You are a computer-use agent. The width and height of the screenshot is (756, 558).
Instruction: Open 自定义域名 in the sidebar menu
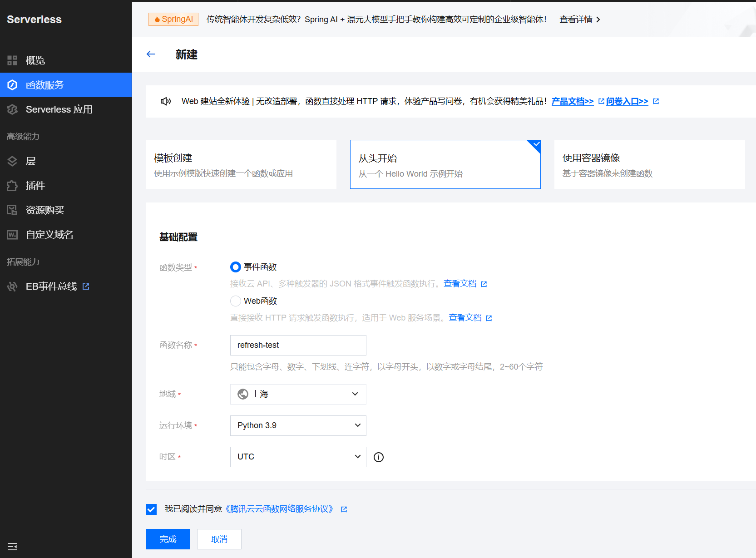pos(66,235)
